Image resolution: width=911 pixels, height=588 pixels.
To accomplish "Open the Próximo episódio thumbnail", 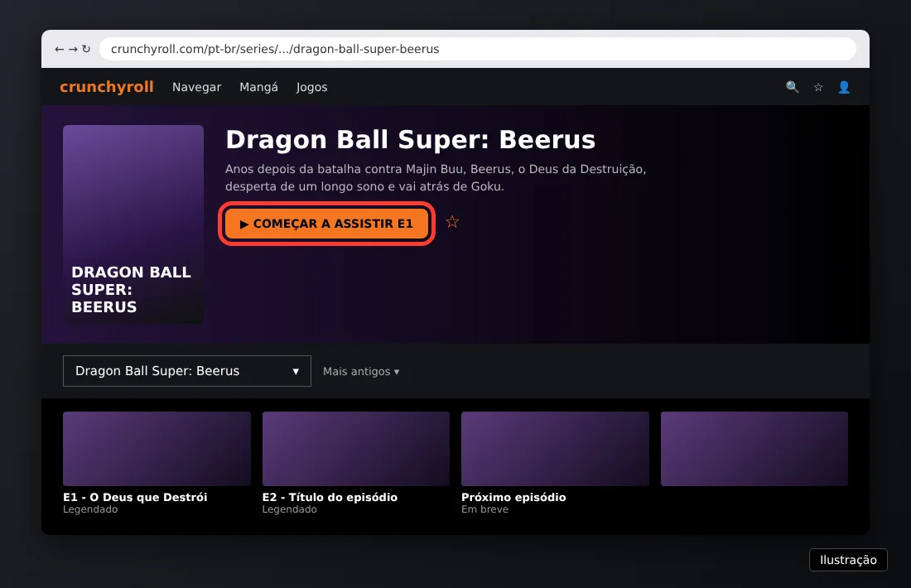I will [x=555, y=449].
